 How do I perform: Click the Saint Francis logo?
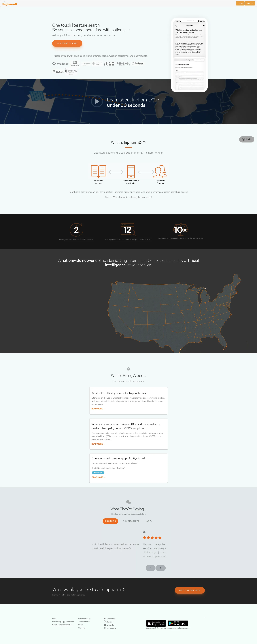(86, 64)
